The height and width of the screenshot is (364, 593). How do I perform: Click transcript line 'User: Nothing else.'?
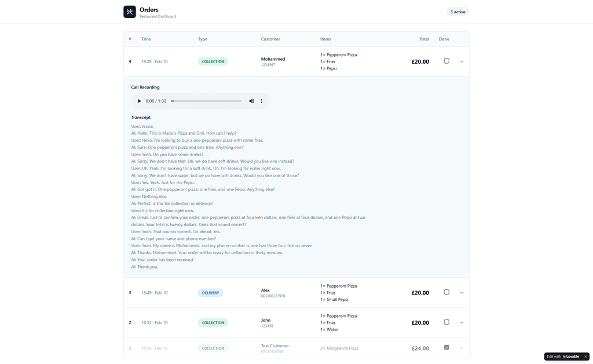pyautogui.click(x=149, y=197)
